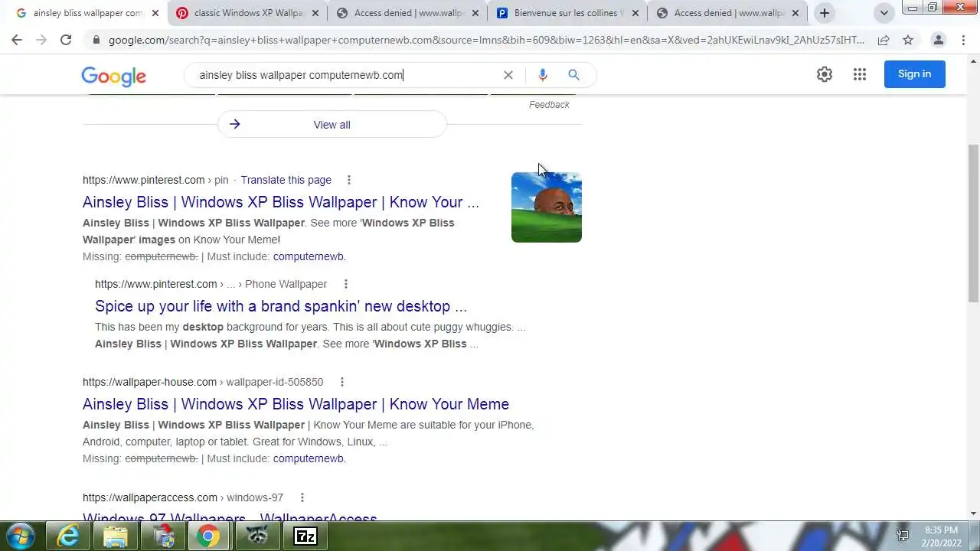Open raccoon app in taskbar
Image resolution: width=980 pixels, height=551 pixels.
pos(257,536)
